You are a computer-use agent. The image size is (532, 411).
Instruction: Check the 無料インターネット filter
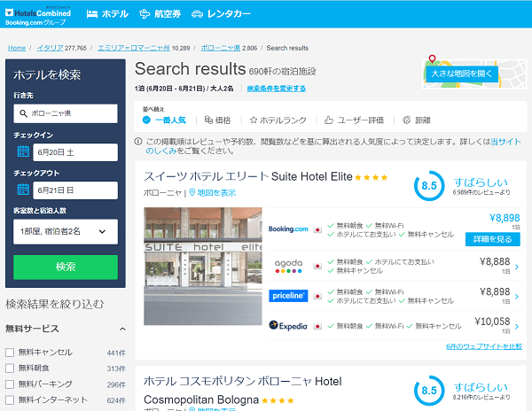[x=10, y=399]
